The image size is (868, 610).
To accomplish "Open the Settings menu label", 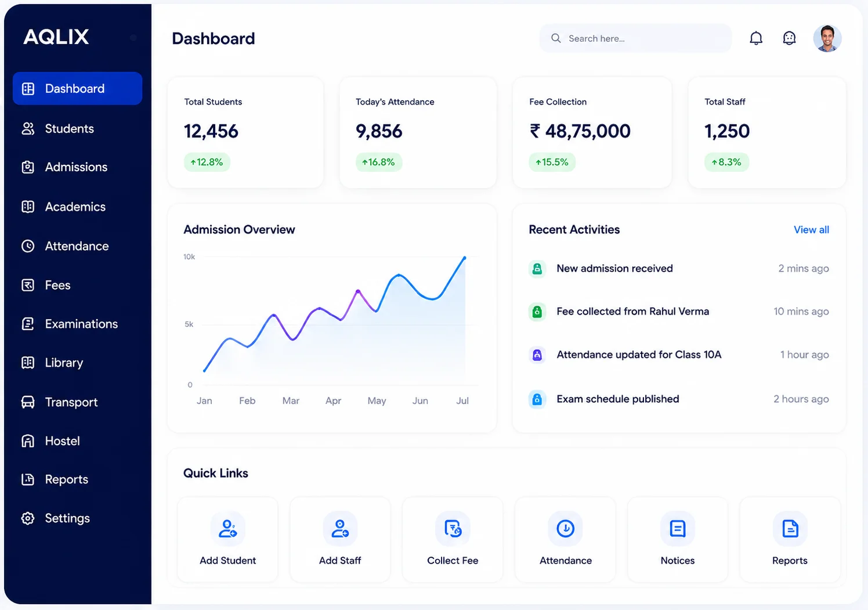I will click(67, 518).
